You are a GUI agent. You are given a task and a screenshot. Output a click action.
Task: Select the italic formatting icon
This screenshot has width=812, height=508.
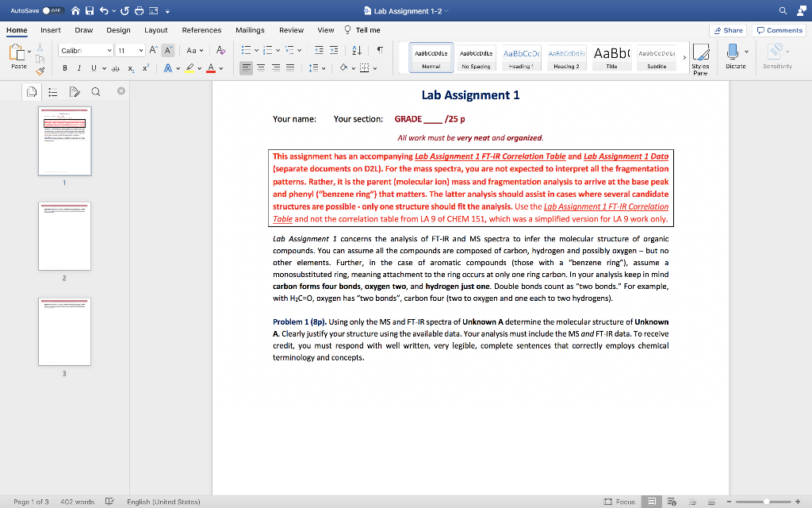[79, 67]
